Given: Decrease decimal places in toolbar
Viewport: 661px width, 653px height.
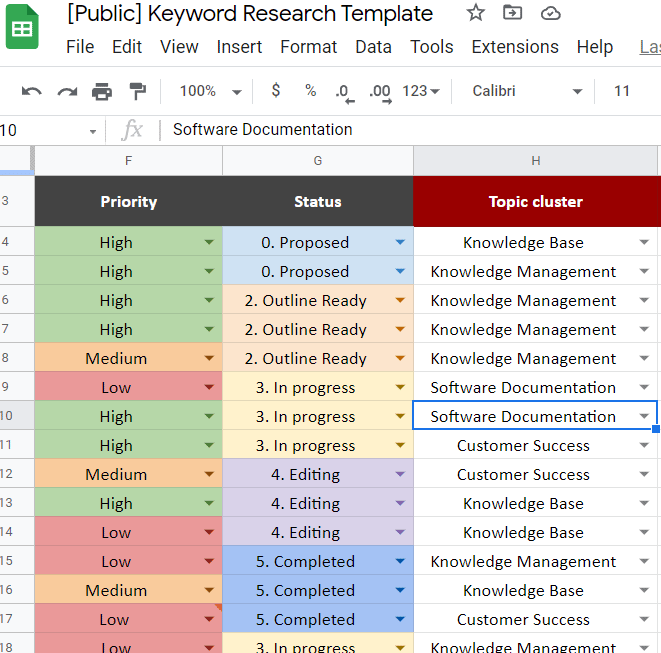Looking at the screenshot, I should point(344,93).
